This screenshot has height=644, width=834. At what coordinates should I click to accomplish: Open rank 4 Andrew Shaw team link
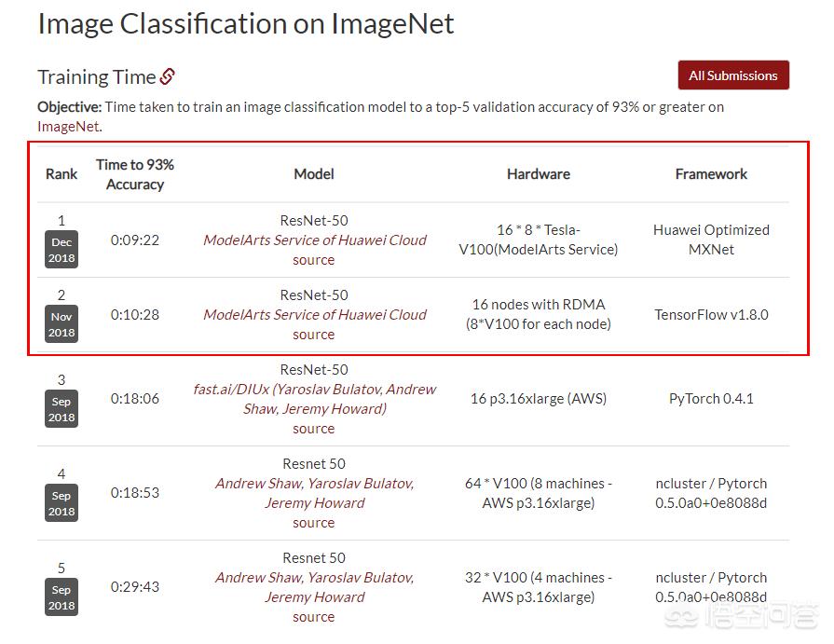pyautogui.click(x=314, y=493)
